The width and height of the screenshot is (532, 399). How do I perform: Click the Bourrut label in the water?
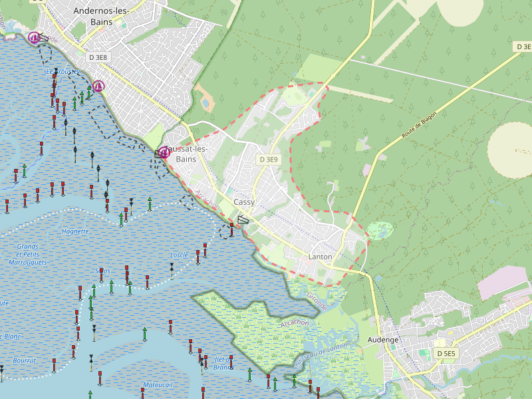pyautogui.click(x=24, y=360)
